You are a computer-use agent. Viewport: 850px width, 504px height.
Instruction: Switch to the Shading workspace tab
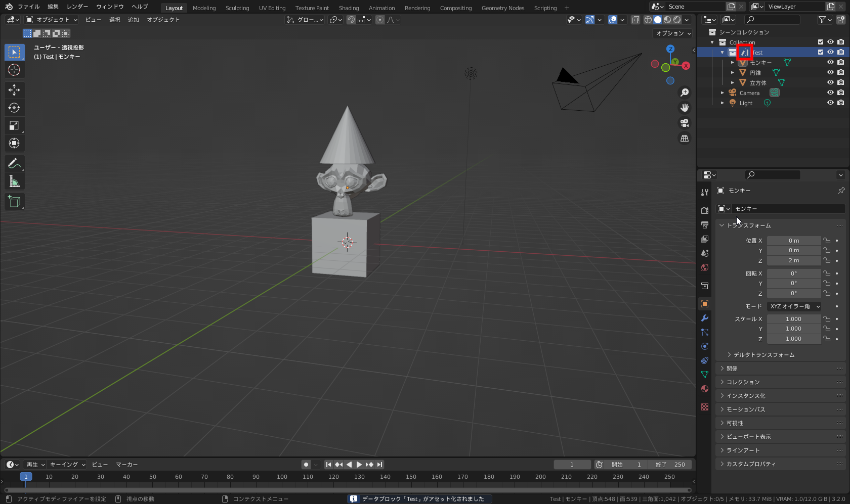click(x=349, y=8)
